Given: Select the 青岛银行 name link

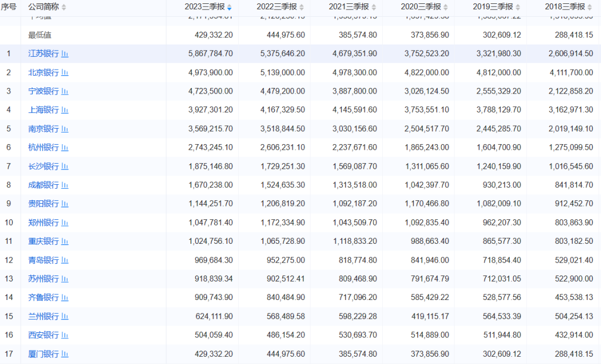Looking at the screenshot, I should tap(43, 260).
